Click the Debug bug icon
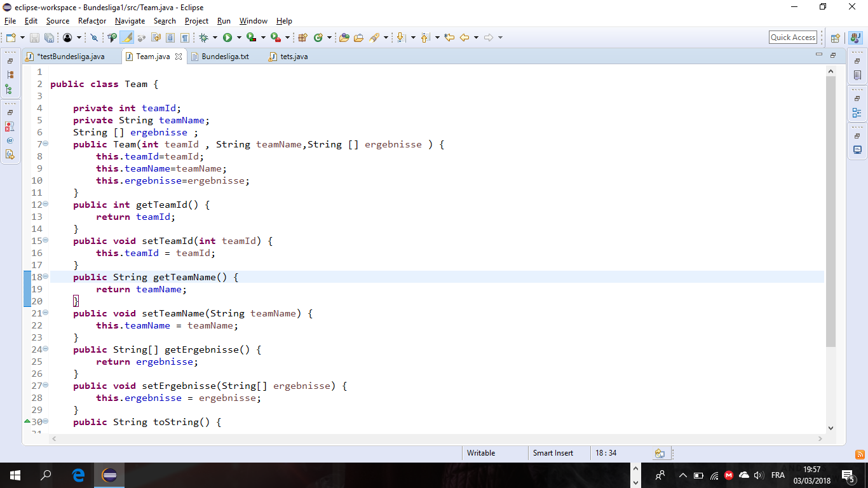The height and width of the screenshot is (488, 868). 203,37
